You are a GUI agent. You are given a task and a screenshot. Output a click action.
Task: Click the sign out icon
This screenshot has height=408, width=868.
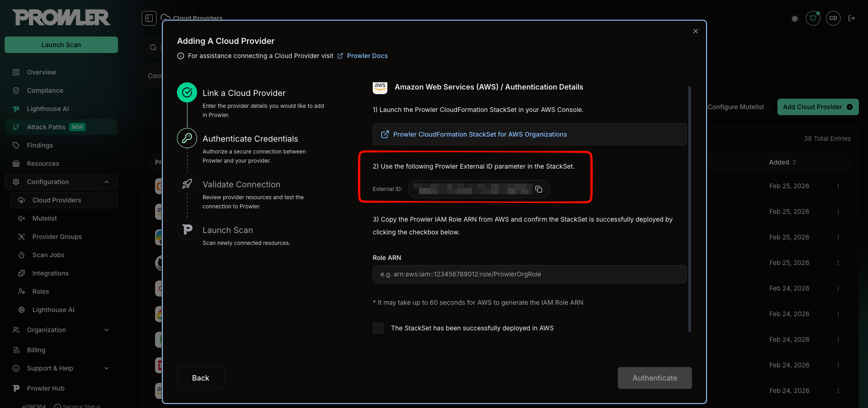click(x=851, y=18)
